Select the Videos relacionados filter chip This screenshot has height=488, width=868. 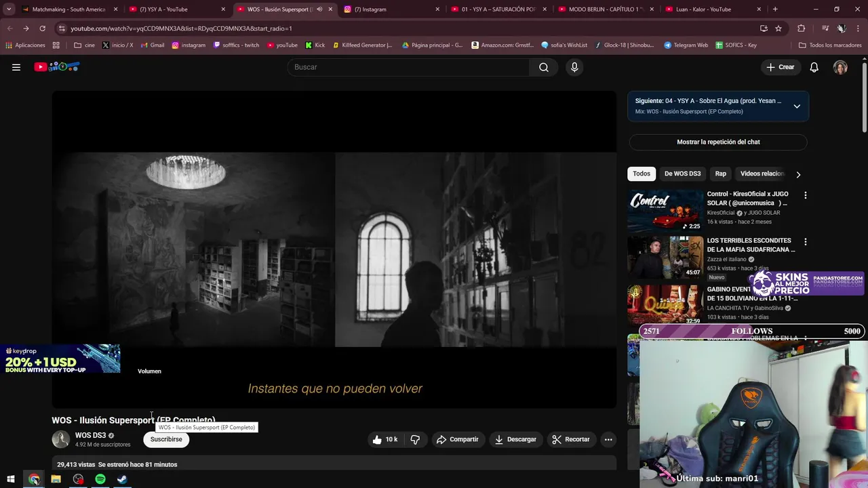point(762,174)
